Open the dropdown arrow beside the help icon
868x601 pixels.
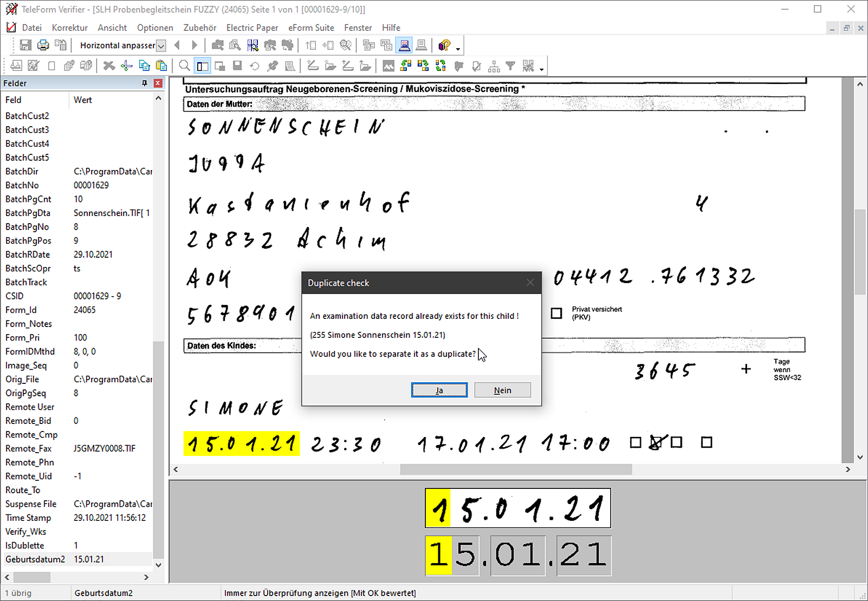coord(457,49)
